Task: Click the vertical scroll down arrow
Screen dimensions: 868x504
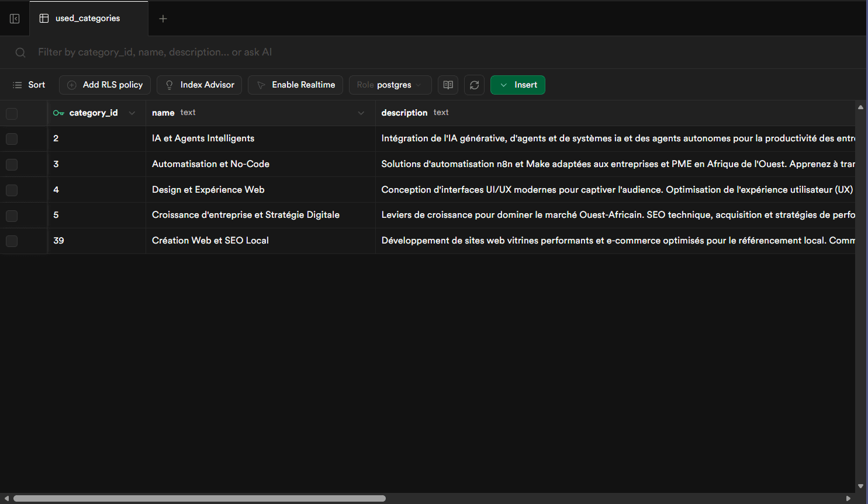Action: pyautogui.click(x=860, y=486)
